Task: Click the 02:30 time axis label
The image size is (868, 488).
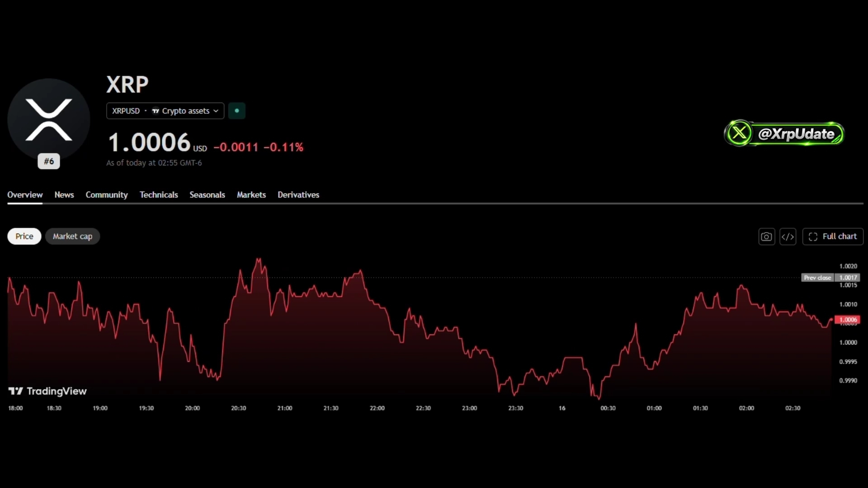Action: (x=793, y=408)
